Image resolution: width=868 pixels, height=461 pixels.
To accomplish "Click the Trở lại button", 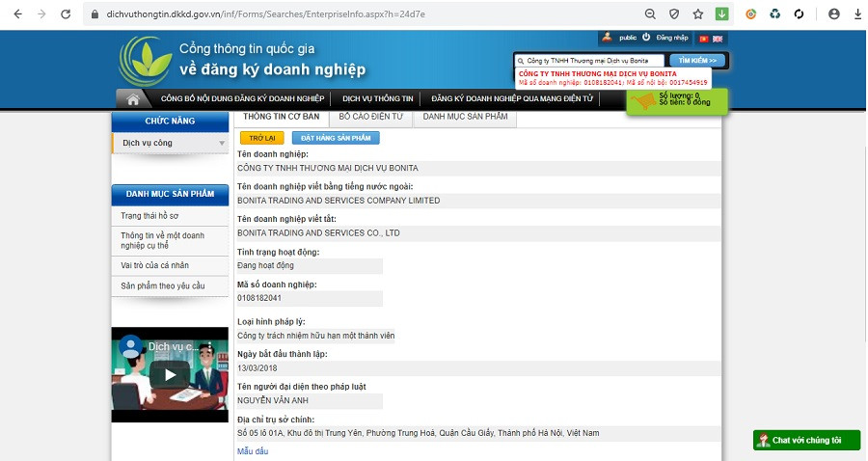I will pyautogui.click(x=261, y=138).
